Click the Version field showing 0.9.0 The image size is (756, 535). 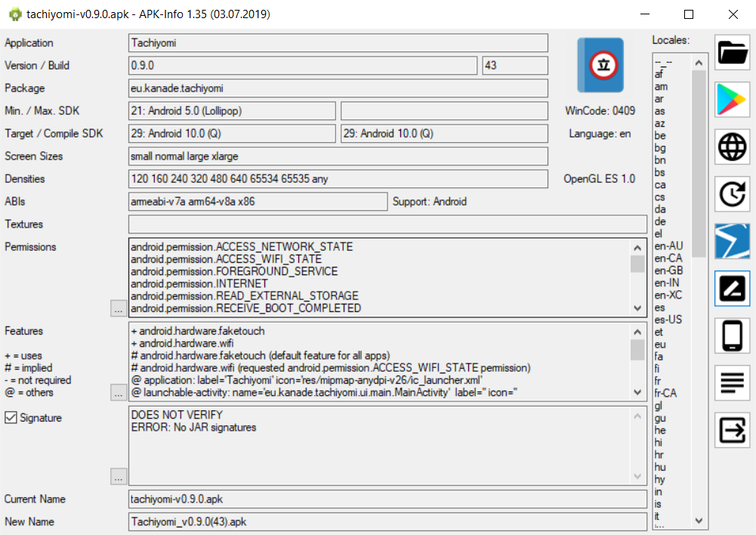pyautogui.click(x=303, y=65)
